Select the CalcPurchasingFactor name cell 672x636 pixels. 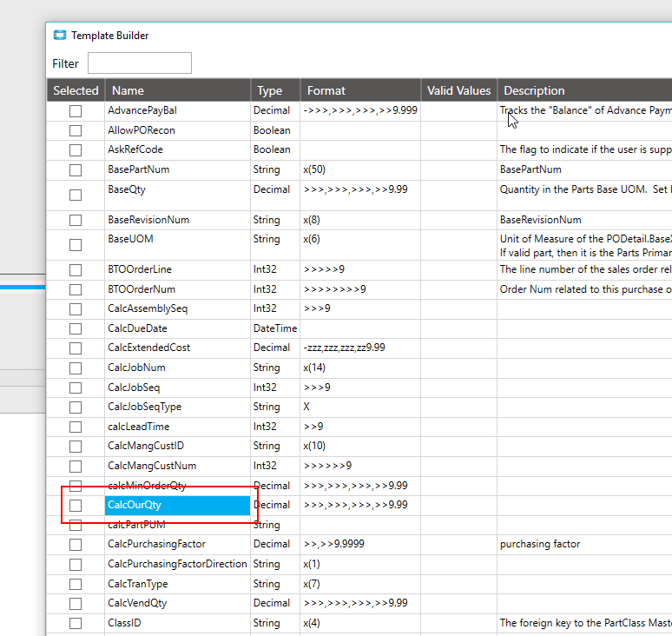[178, 544]
